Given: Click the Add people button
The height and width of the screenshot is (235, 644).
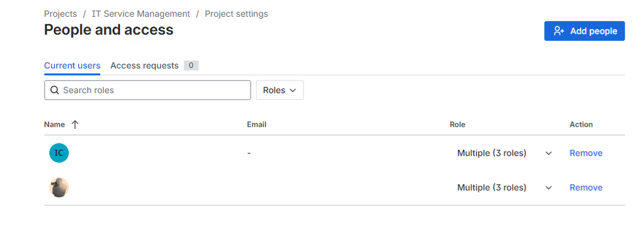Looking at the screenshot, I should [x=585, y=31].
